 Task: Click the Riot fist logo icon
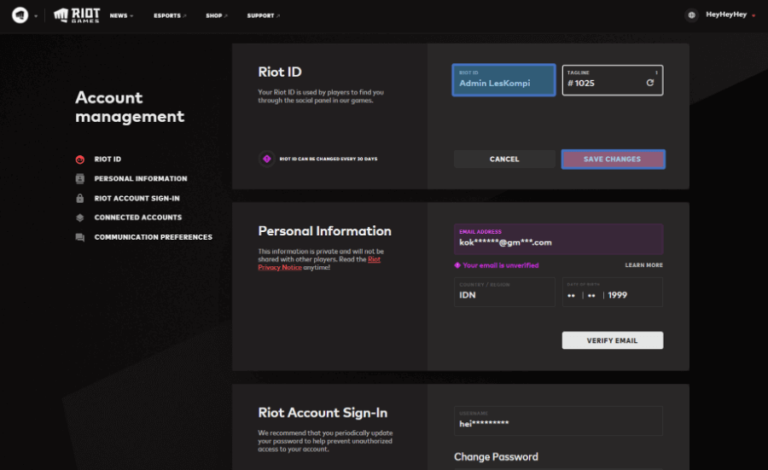click(20, 15)
